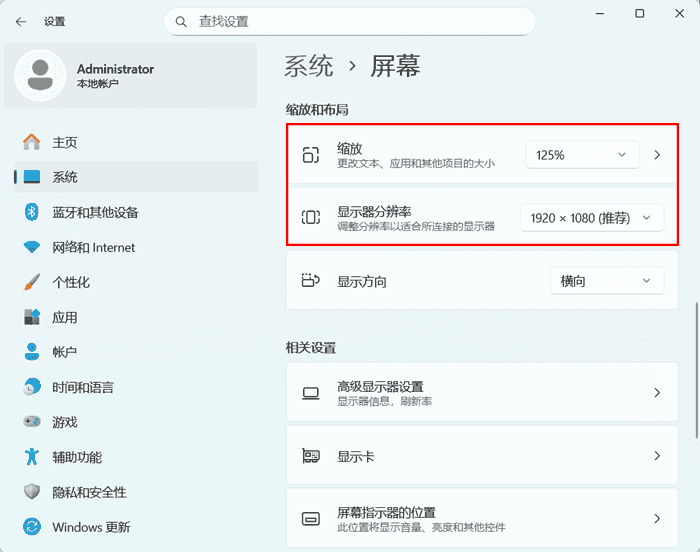Click the network Wi-Fi icon
The width and height of the screenshot is (700, 552).
32,247
